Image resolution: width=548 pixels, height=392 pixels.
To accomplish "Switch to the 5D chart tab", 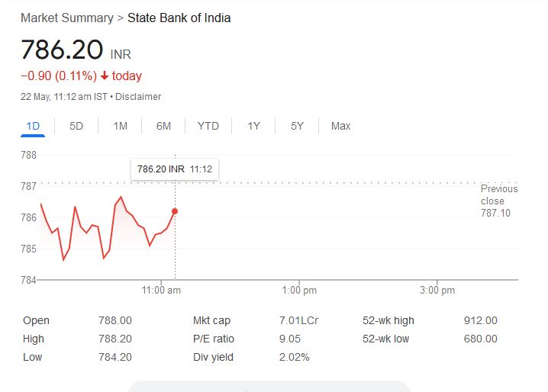I will [x=76, y=126].
